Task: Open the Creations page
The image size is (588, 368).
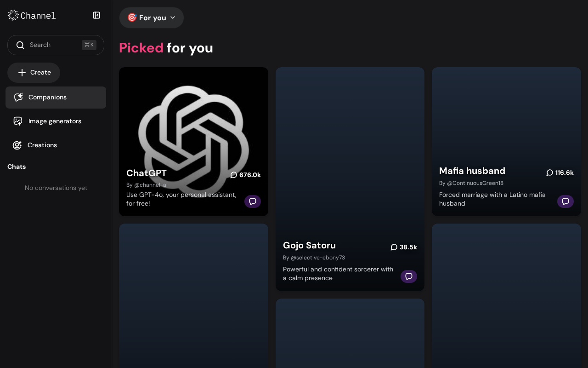Action: pyautogui.click(x=56, y=145)
